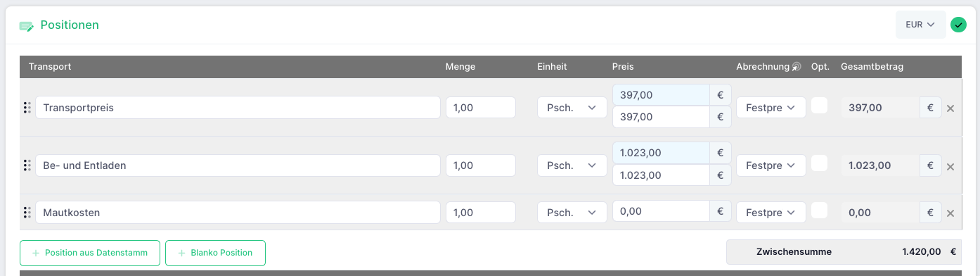The height and width of the screenshot is (276, 980).
Task: Click the drag handle of the Transportpreis row
Action: [27, 108]
